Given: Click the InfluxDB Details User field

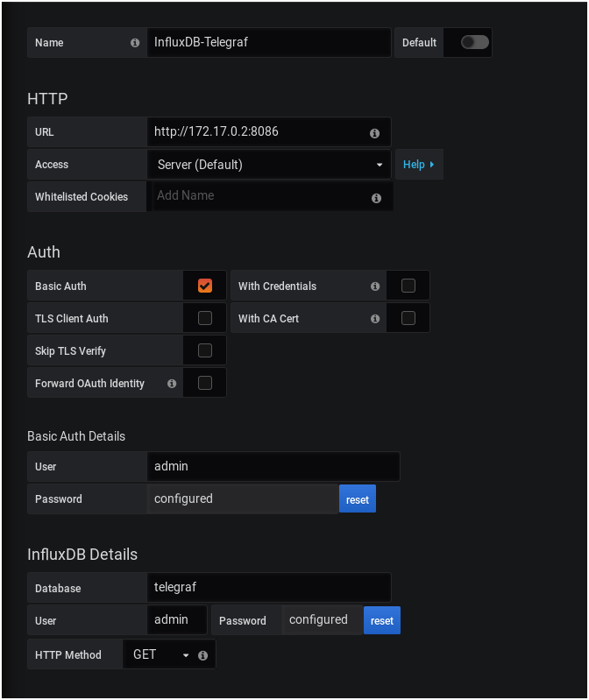Looking at the screenshot, I should pyautogui.click(x=177, y=619).
